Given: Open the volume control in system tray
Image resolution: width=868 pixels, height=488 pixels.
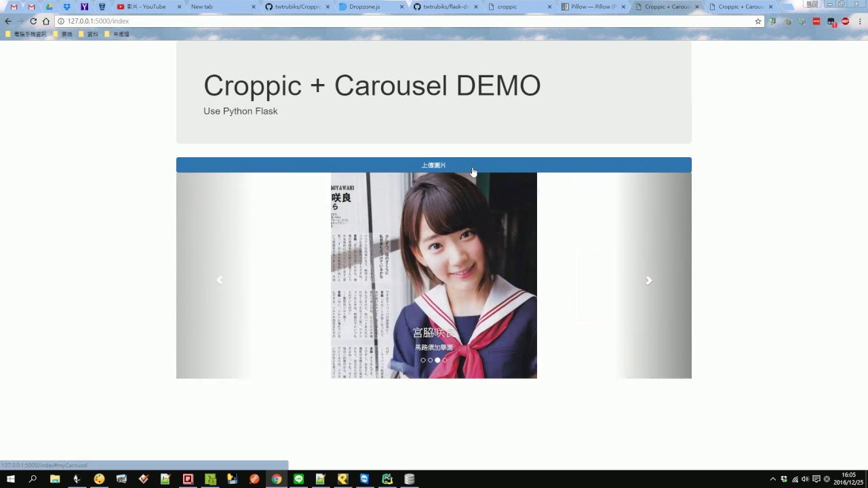Looking at the screenshot, I should [x=805, y=479].
